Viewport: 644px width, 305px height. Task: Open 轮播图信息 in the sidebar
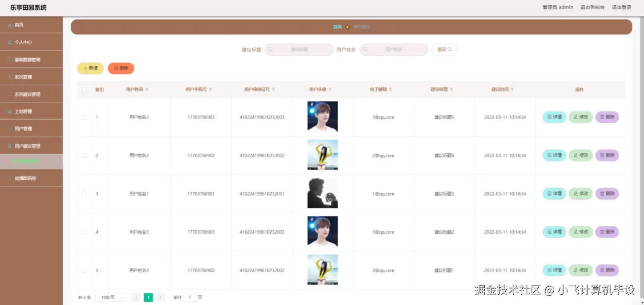tap(31, 178)
